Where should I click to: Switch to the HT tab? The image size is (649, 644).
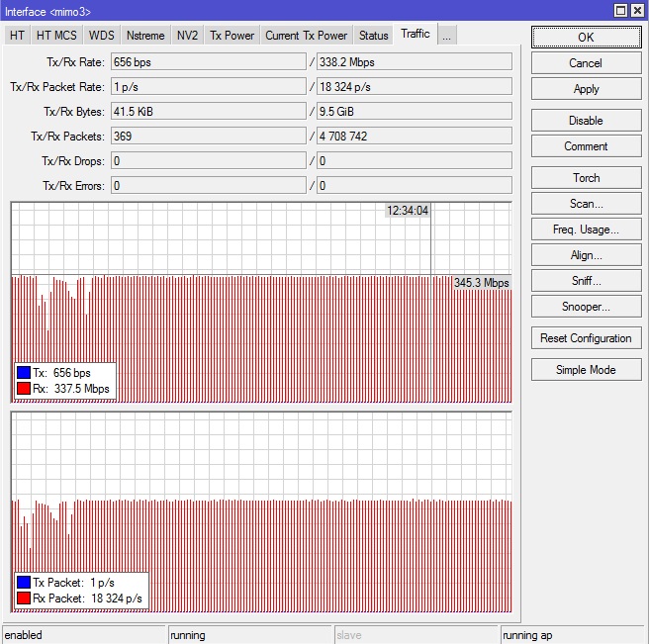click(17, 36)
